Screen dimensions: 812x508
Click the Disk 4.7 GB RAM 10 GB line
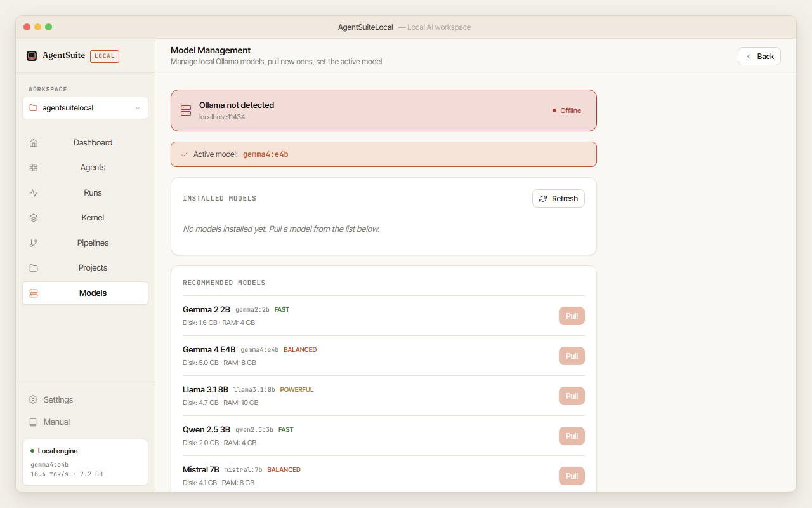click(221, 403)
